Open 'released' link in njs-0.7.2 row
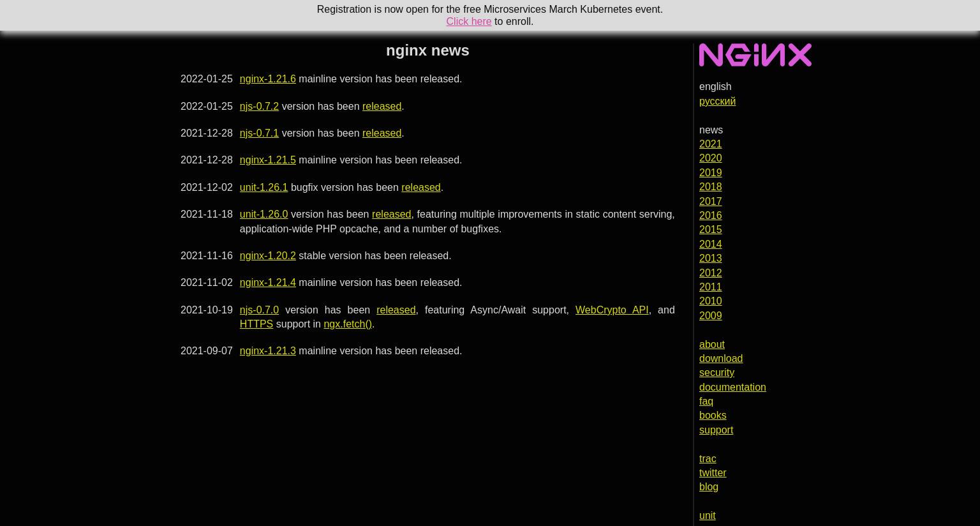 point(382,106)
